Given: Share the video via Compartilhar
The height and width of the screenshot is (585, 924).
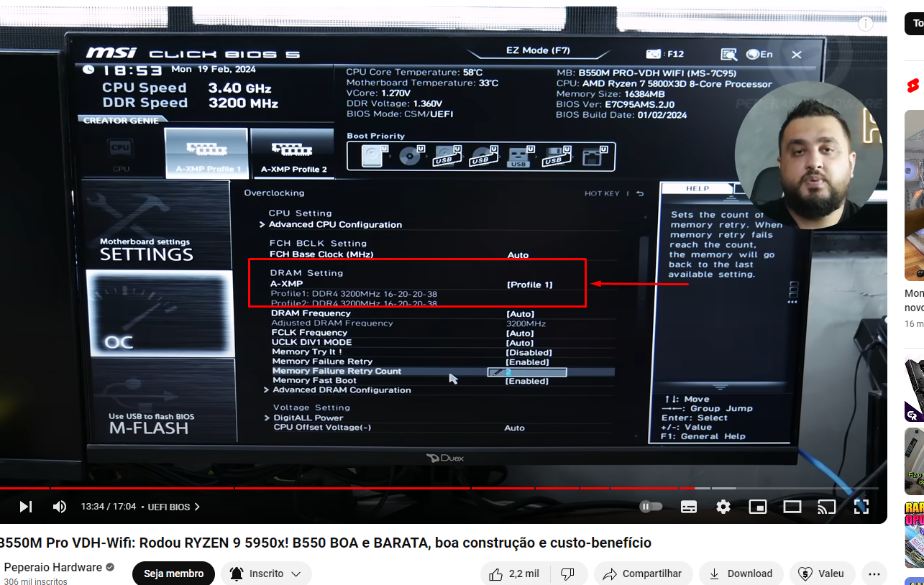Looking at the screenshot, I should [642, 574].
